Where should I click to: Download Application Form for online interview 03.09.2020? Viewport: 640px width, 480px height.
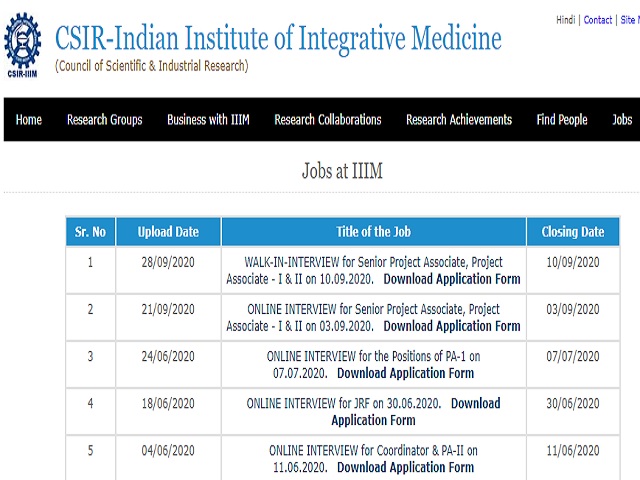point(452,326)
